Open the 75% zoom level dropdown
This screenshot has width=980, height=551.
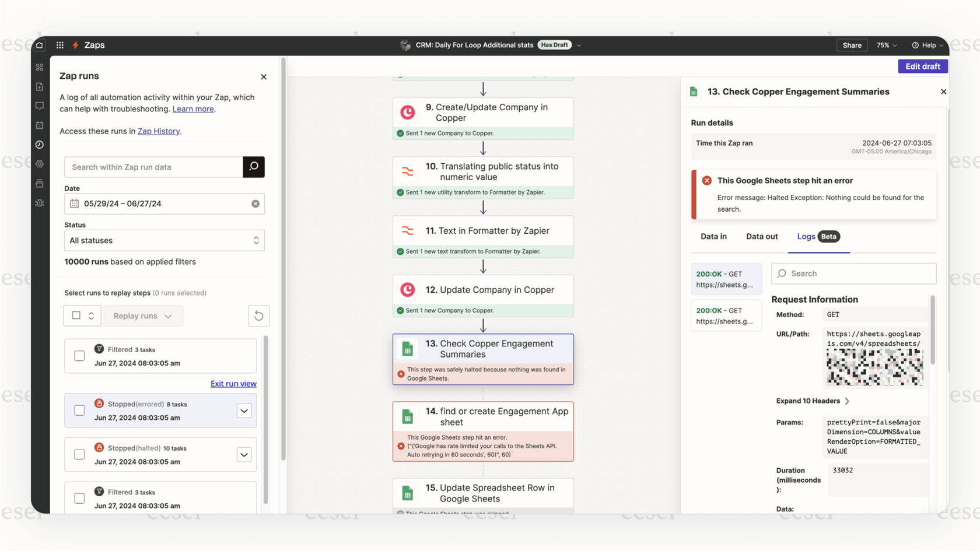click(x=886, y=45)
